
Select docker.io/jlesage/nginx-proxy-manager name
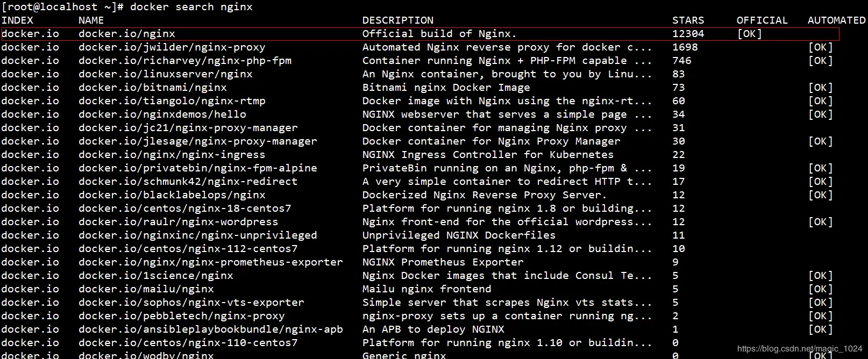pos(198,141)
